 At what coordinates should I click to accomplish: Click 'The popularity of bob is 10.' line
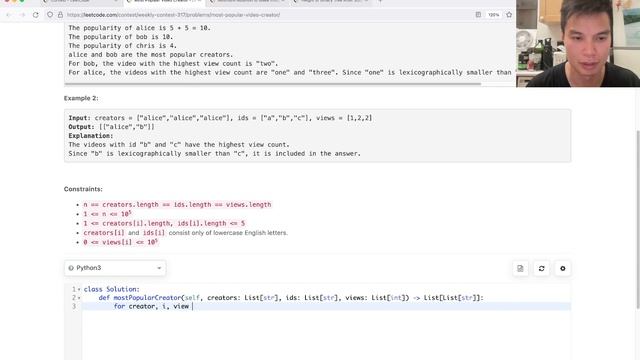pyautogui.click(x=121, y=37)
